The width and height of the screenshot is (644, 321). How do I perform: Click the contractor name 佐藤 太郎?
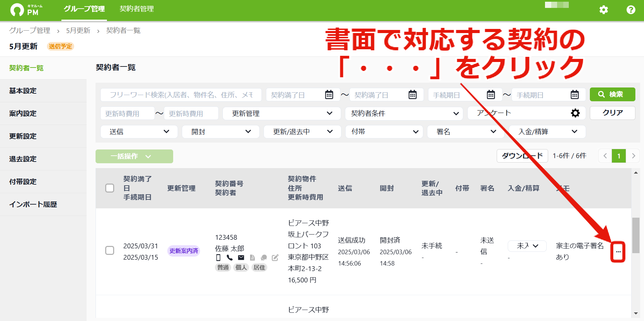click(229, 248)
